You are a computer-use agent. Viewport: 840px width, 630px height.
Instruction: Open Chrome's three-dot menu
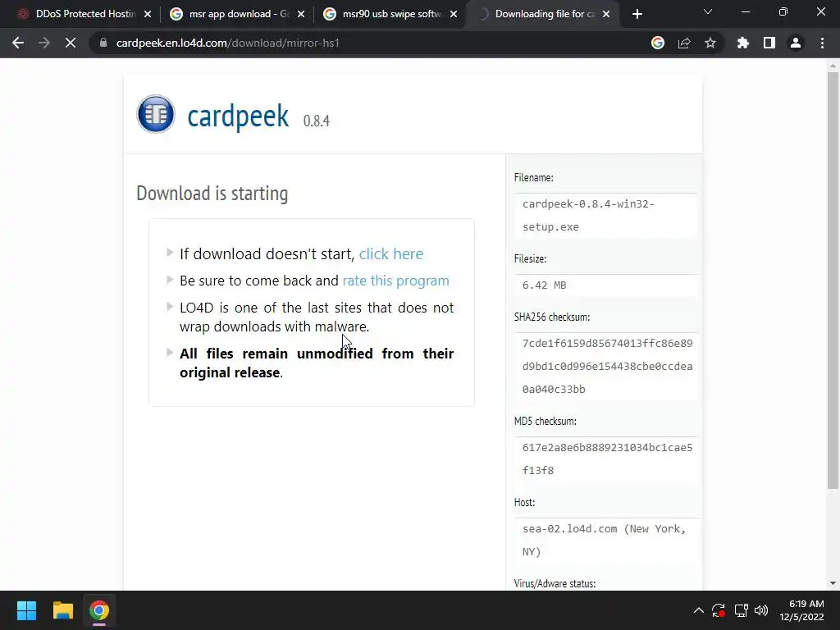pyautogui.click(x=822, y=43)
